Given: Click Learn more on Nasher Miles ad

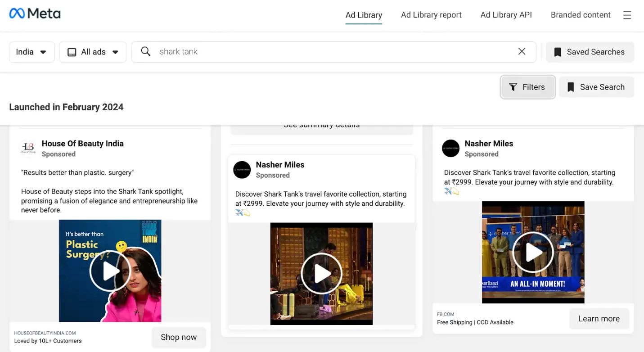Looking at the screenshot, I should 599,319.
